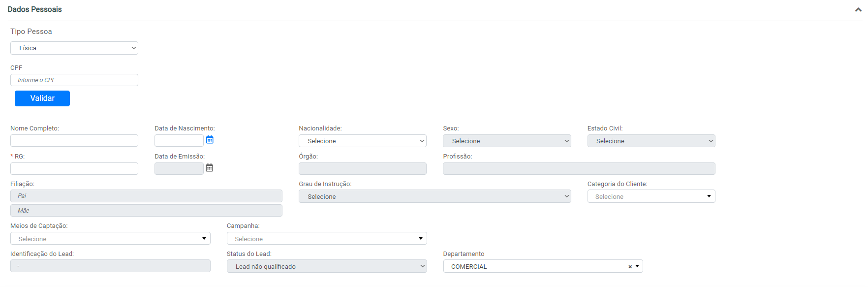Choose an Estado Civil option
The width and height of the screenshot is (868, 287).
[x=651, y=141]
